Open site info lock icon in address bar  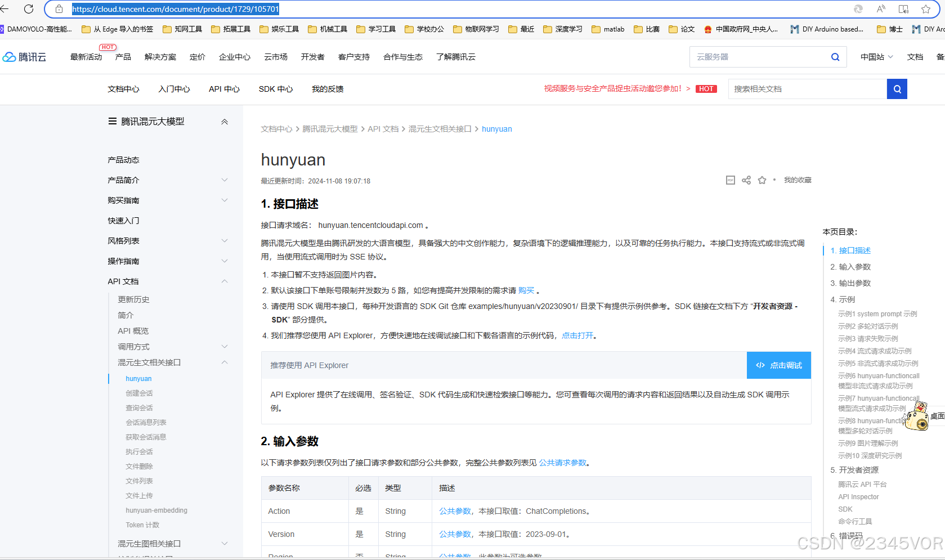(59, 9)
